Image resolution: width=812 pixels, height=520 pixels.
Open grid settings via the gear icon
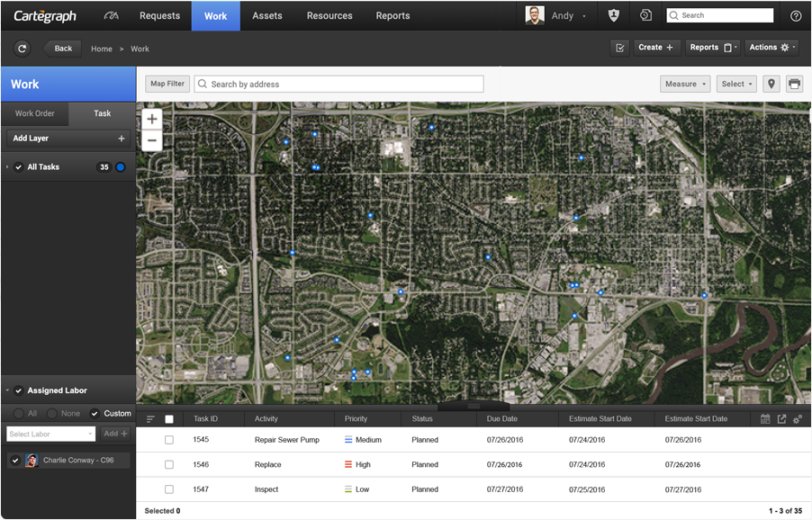796,417
